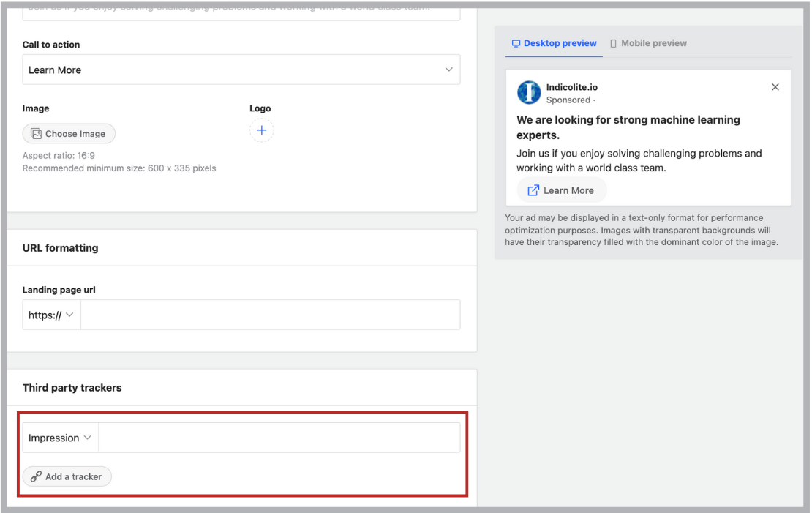Click the mobile phone icon in preview tabs
Viewport: 812px width, 513px height.
point(613,43)
